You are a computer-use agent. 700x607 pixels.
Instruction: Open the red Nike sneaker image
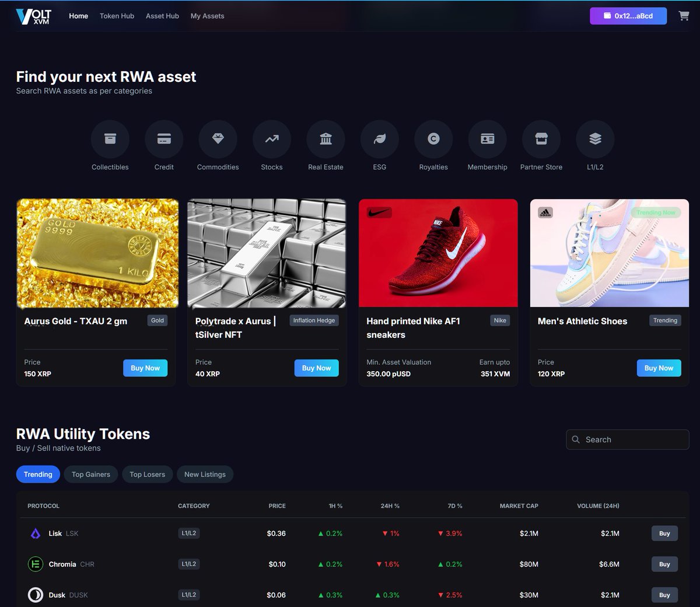coord(438,253)
